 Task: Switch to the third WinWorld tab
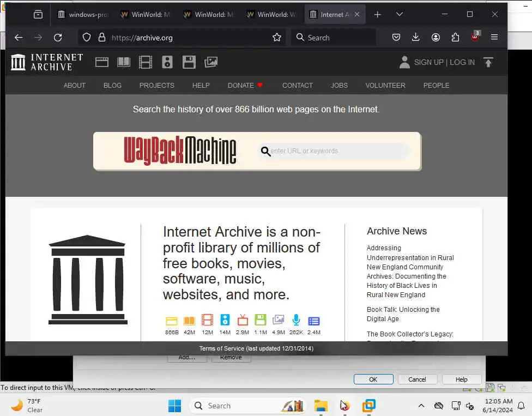click(x=272, y=14)
